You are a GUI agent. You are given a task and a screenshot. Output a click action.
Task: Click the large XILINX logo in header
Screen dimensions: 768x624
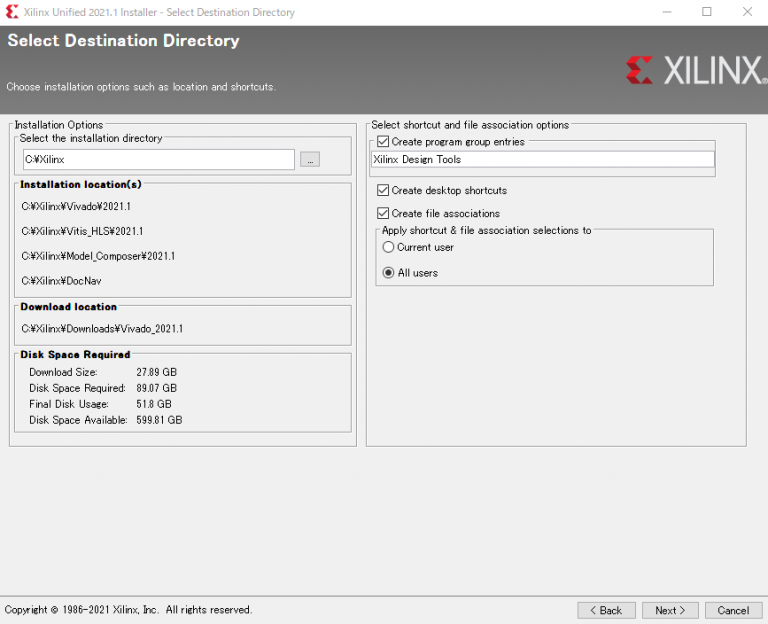(x=694, y=70)
